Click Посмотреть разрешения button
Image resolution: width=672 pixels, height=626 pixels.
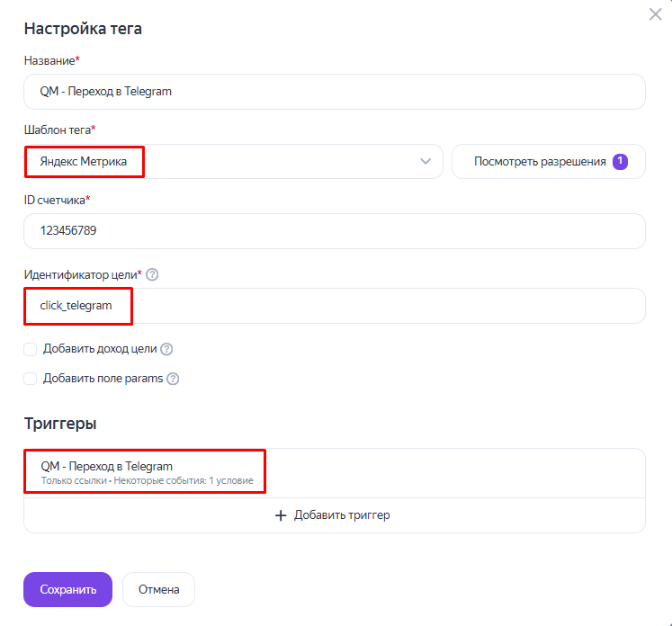[549, 162]
